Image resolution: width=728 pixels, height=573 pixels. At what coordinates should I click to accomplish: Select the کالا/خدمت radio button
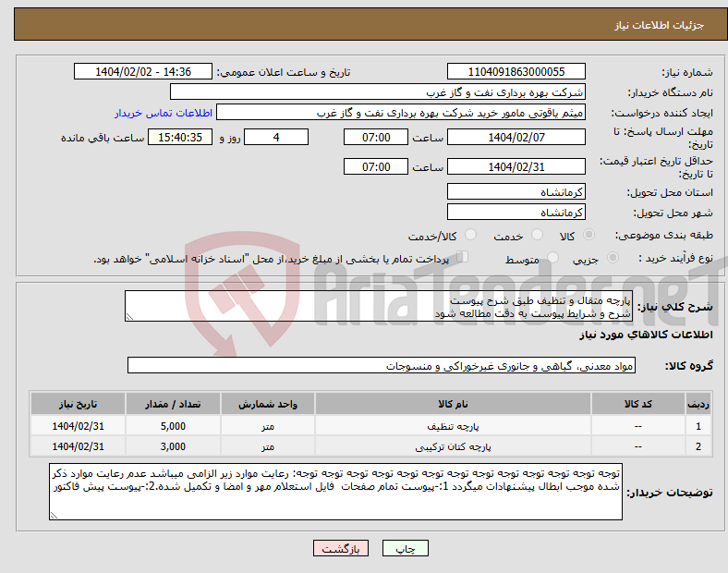pos(470,235)
